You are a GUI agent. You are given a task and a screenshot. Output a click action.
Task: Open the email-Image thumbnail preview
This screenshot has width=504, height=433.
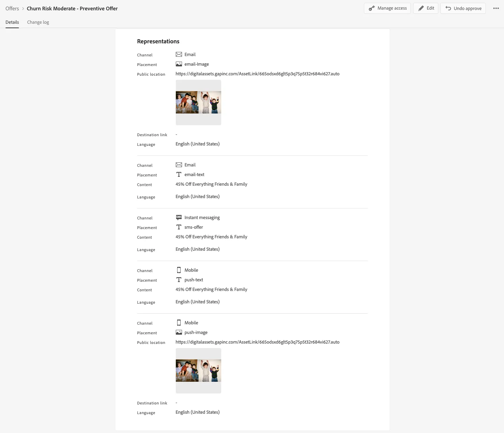point(198,102)
